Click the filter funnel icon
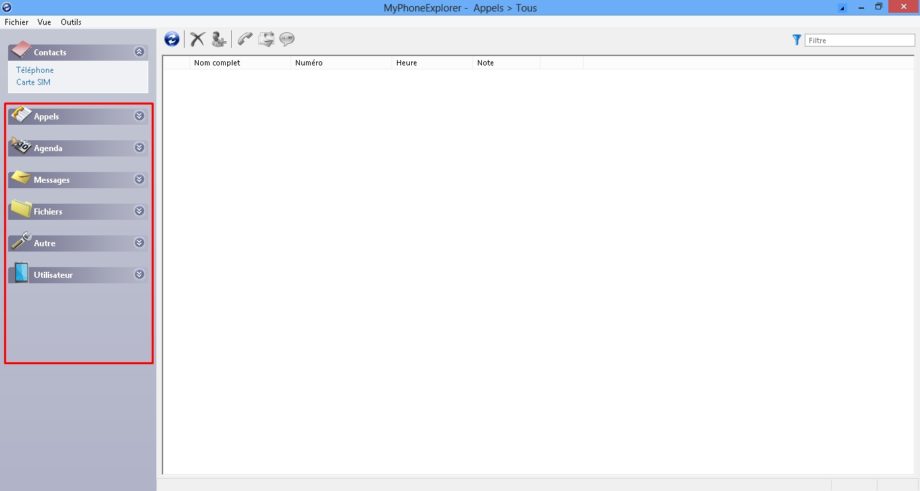920x491 pixels. coord(797,40)
